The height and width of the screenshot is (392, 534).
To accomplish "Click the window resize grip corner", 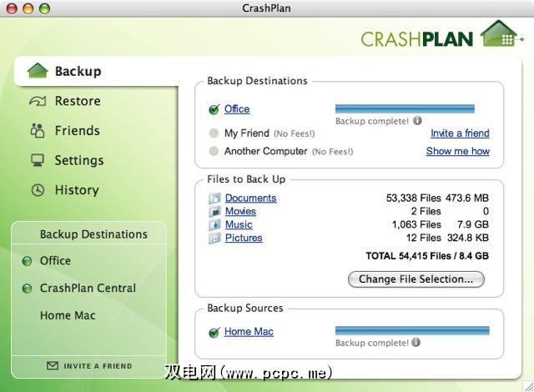I will point(528,386).
